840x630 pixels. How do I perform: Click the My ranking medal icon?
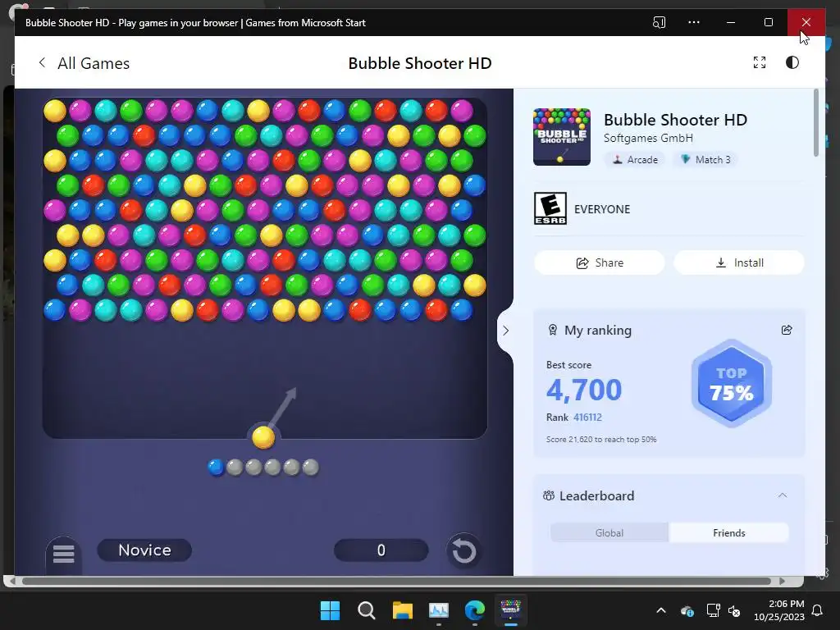pyautogui.click(x=552, y=330)
